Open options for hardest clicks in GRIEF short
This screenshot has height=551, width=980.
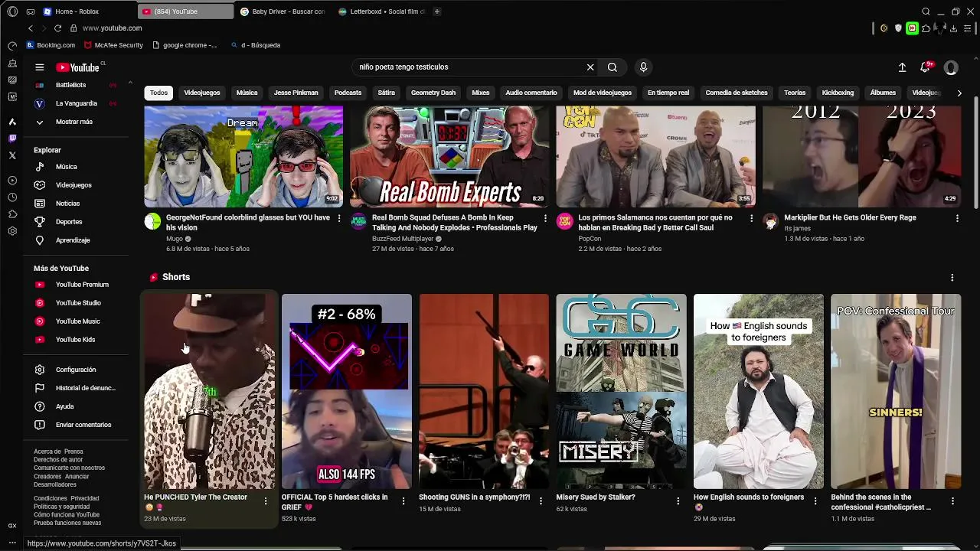pos(403,501)
